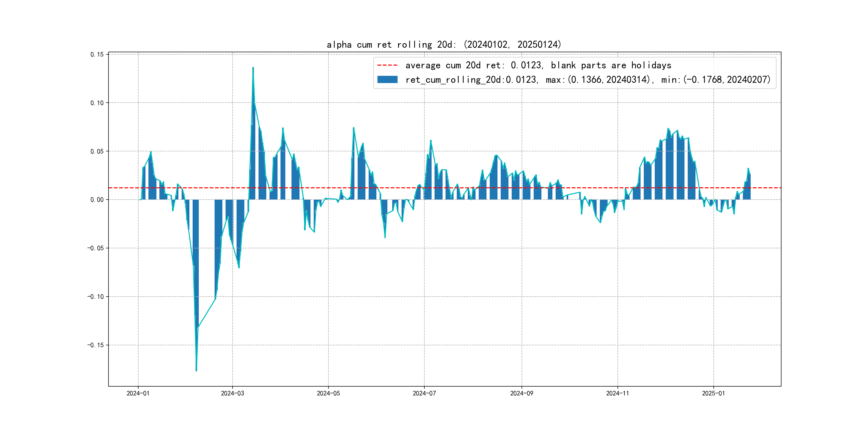This screenshot has height=434, width=868.
Task: Click the 0.05 y-axis tick label
Action: coord(97,151)
